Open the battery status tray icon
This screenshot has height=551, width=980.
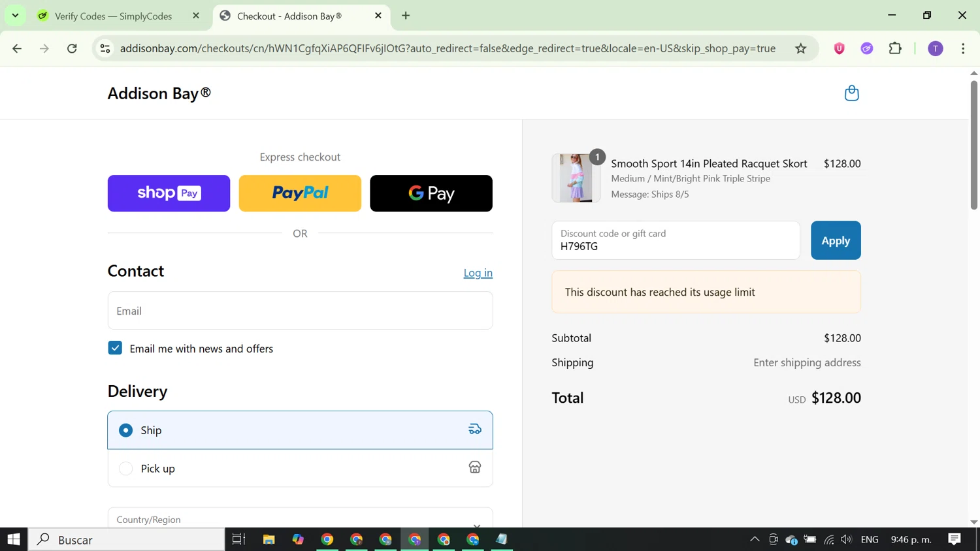pos(810,539)
